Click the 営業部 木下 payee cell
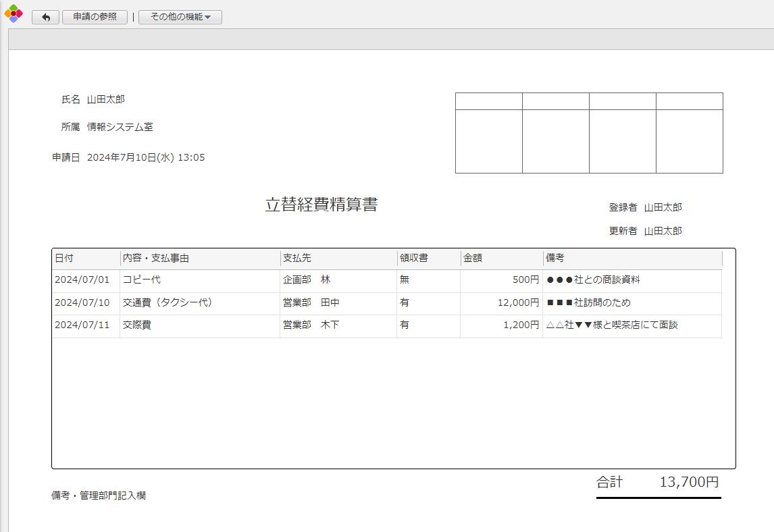Viewport: 774px width, 532px height. [x=311, y=325]
